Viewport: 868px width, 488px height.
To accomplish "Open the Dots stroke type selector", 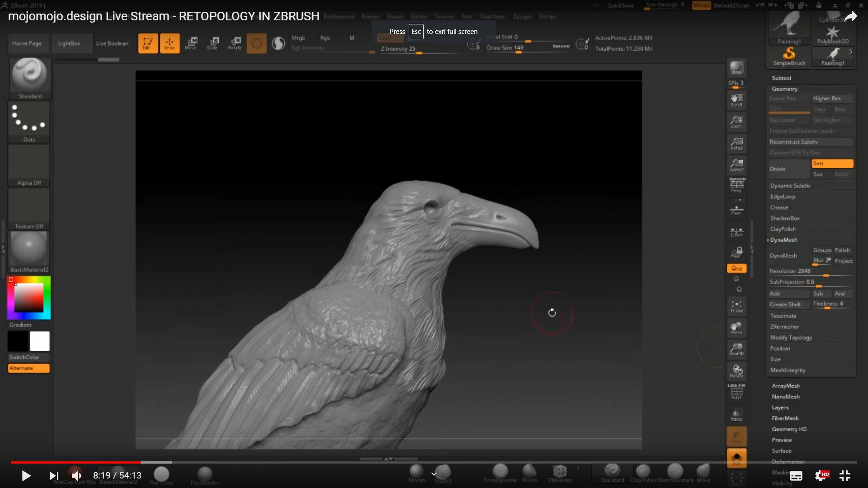I will [x=29, y=122].
